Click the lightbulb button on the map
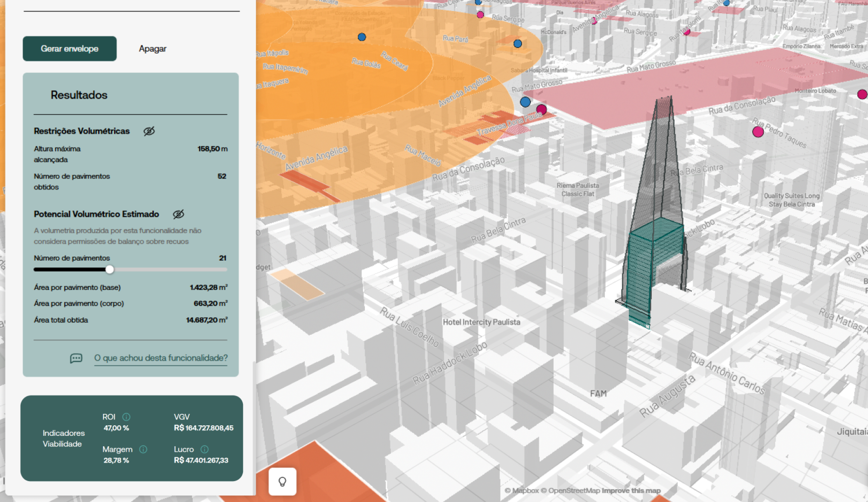 282,482
